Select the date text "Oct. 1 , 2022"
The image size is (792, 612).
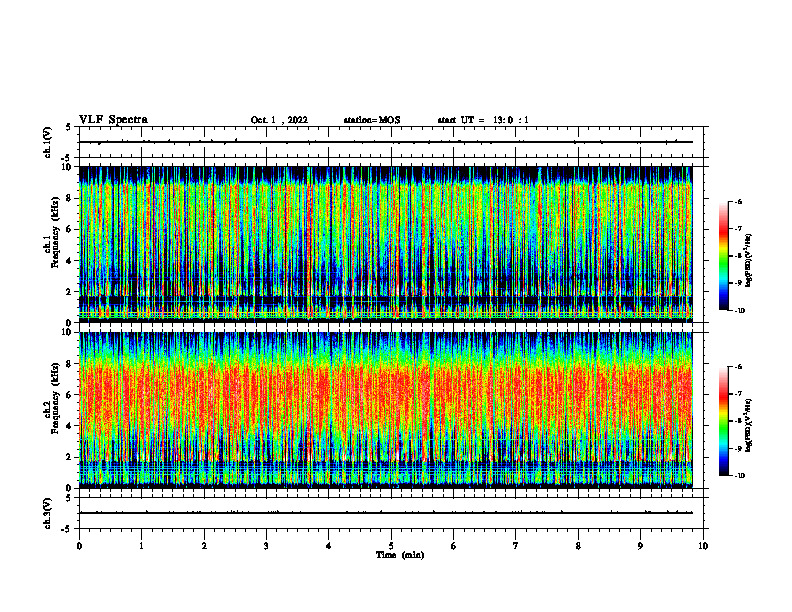[279, 120]
